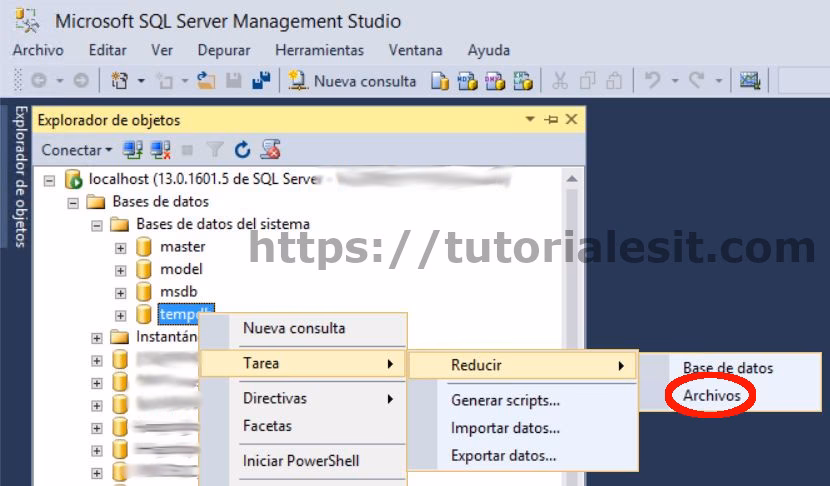Viewport: 830px width, 486px height.
Task: Click the Open File toolbar icon
Action: pyautogui.click(x=206, y=81)
